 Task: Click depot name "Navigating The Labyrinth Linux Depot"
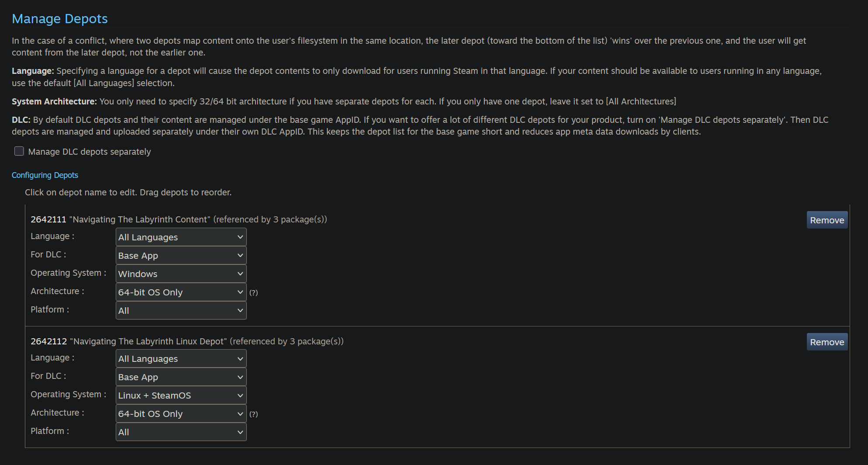pyautogui.click(x=148, y=341)
